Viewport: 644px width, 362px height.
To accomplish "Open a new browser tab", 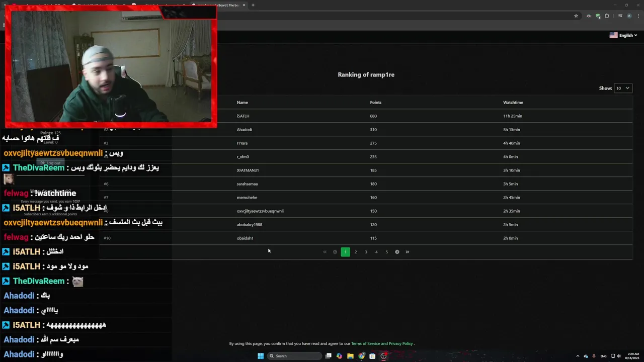I will coord(253,5).
